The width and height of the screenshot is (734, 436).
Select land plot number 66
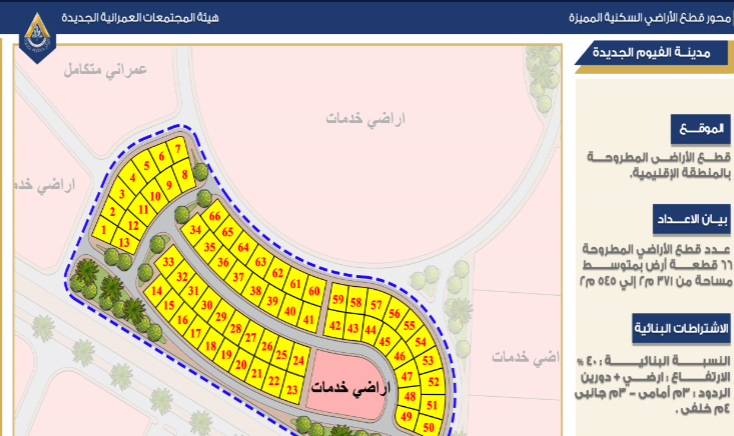[214, 216]
